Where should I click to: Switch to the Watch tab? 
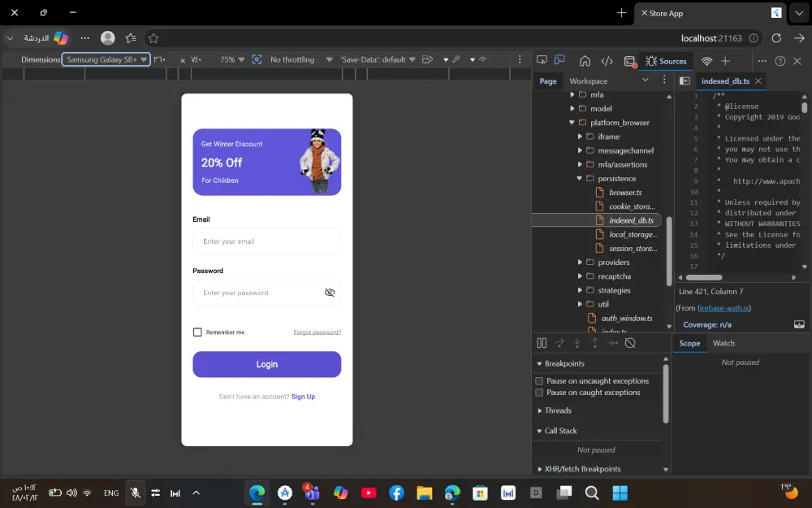[723, 343]
